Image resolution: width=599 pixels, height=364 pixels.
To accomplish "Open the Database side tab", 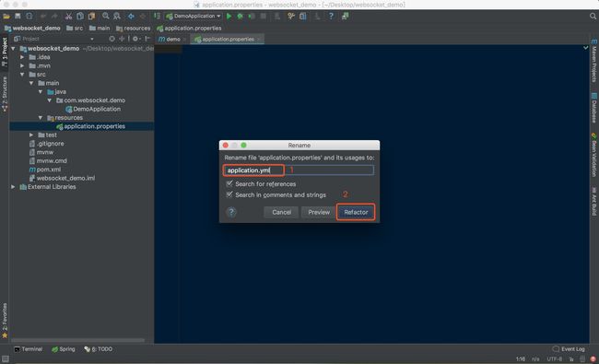I will (x=594, y=107).
